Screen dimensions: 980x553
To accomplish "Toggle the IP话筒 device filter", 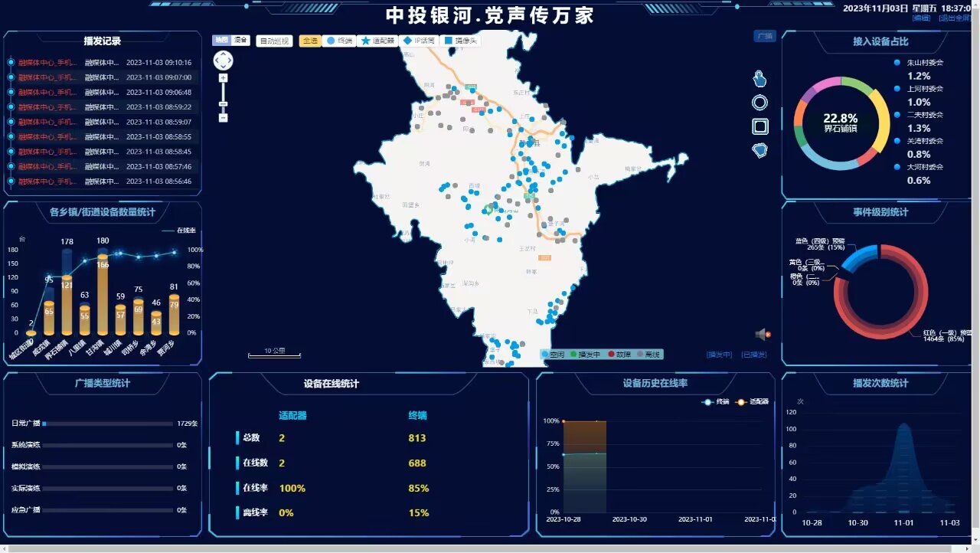I will tap(418, 41).
